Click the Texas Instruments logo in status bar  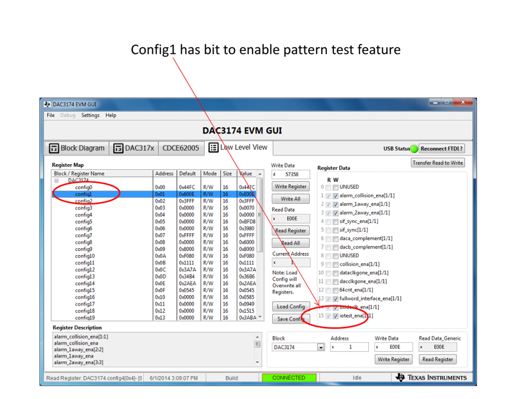pyautogui.click(x=400, y=377)
